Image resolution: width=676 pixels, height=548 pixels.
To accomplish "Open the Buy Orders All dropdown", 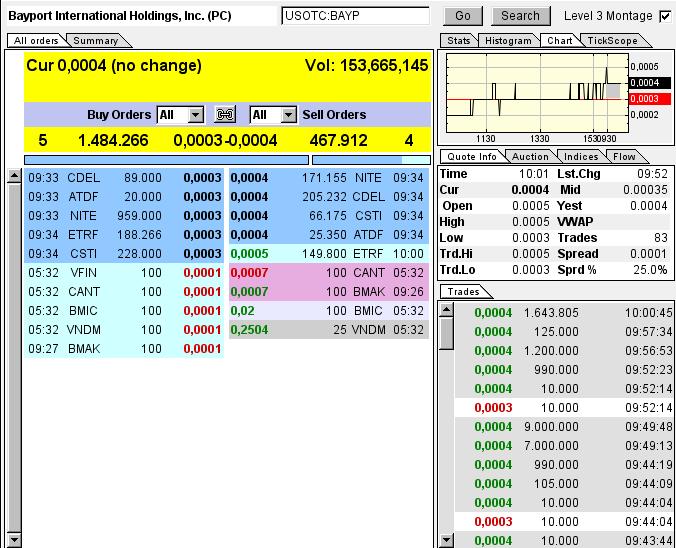I will tap(180, 115).
